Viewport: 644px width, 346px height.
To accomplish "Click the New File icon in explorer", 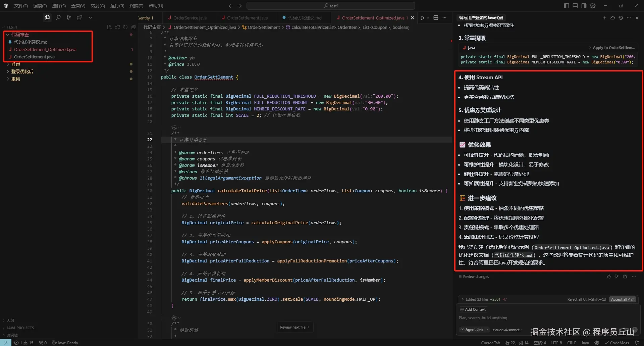I will 109,27.
